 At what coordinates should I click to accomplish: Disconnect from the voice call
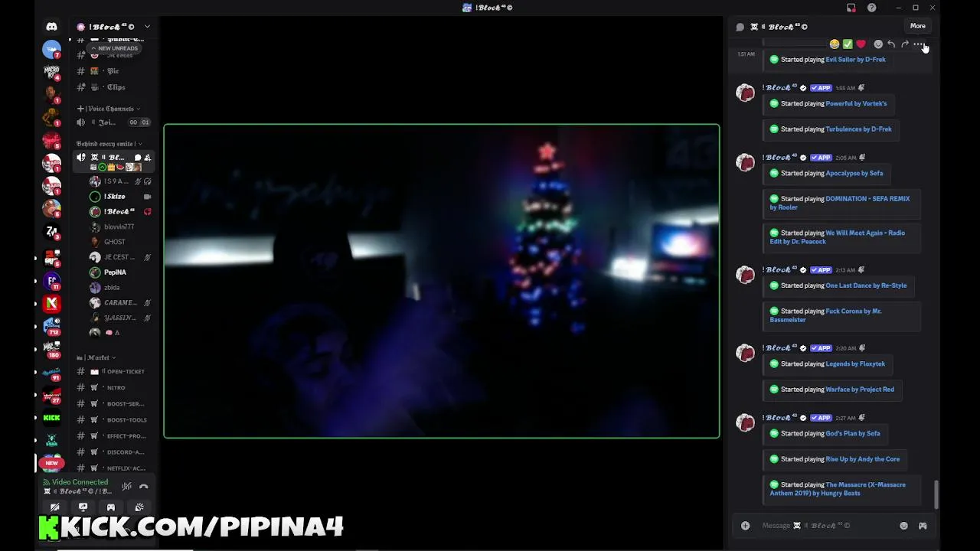click(143, 486)
